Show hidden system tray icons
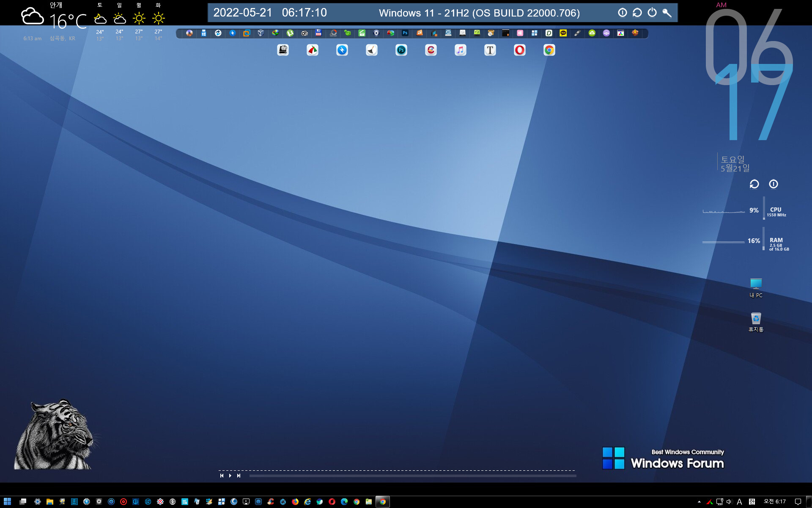 coord(699,502)
